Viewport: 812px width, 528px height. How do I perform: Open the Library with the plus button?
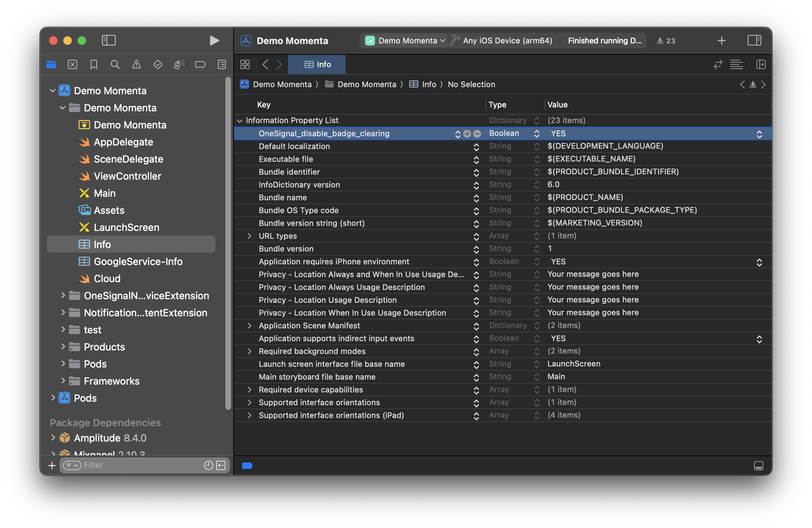[x=722, y=41]
